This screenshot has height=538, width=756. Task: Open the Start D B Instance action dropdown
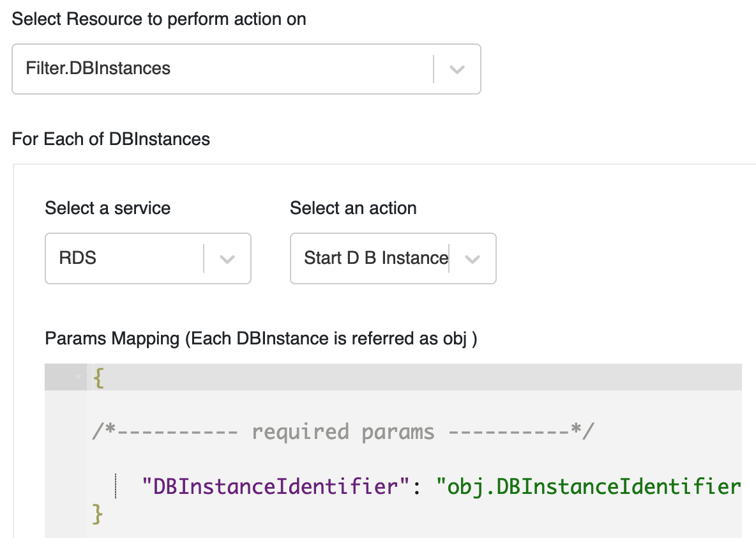point(393,259)
